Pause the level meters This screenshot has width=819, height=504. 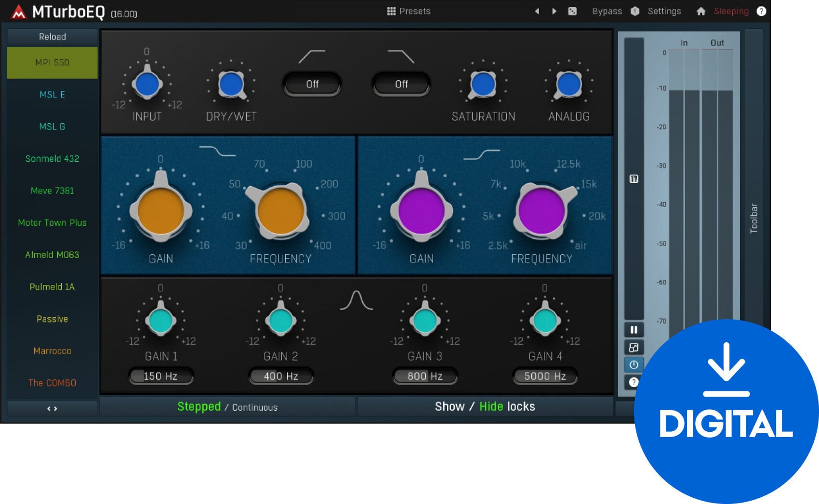coord(634,330)
